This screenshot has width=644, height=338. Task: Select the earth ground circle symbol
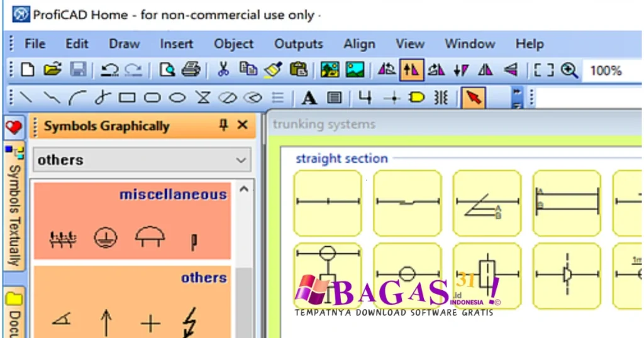coord(106,237)
